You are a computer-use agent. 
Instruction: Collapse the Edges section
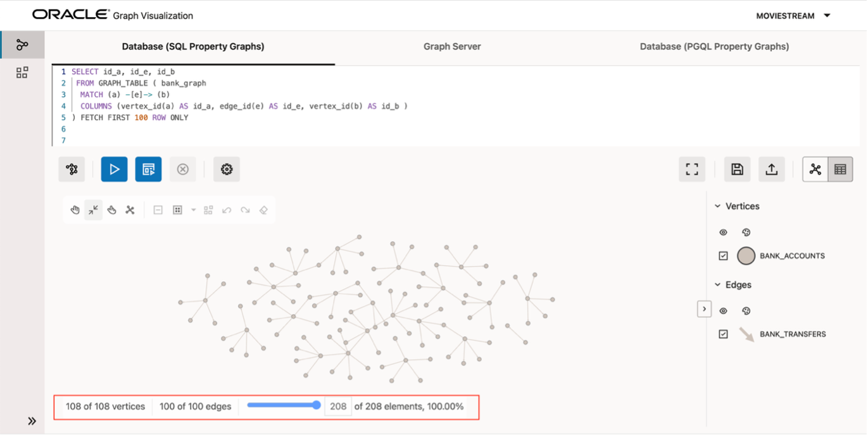pos(717,285)
